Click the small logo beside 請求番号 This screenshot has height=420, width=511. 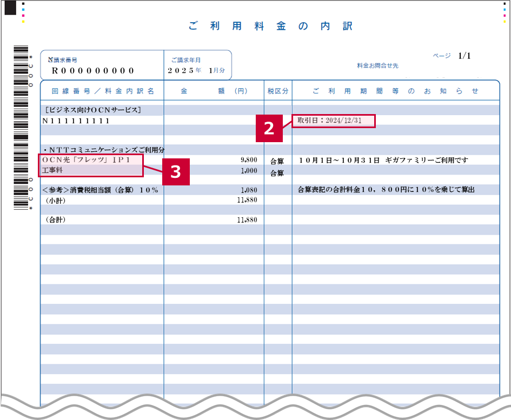pyautogui.click(x=50, y=60)
